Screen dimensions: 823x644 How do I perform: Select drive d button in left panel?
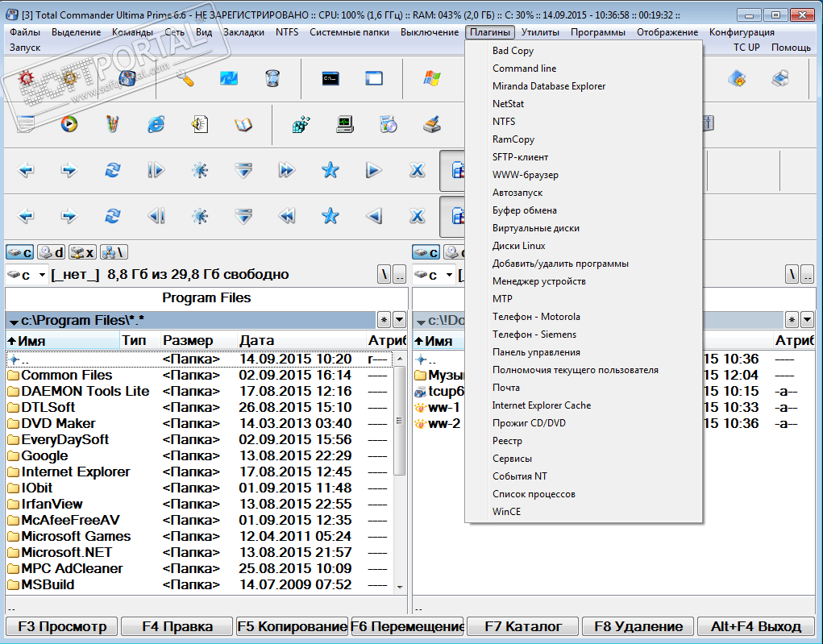[52, 252]
